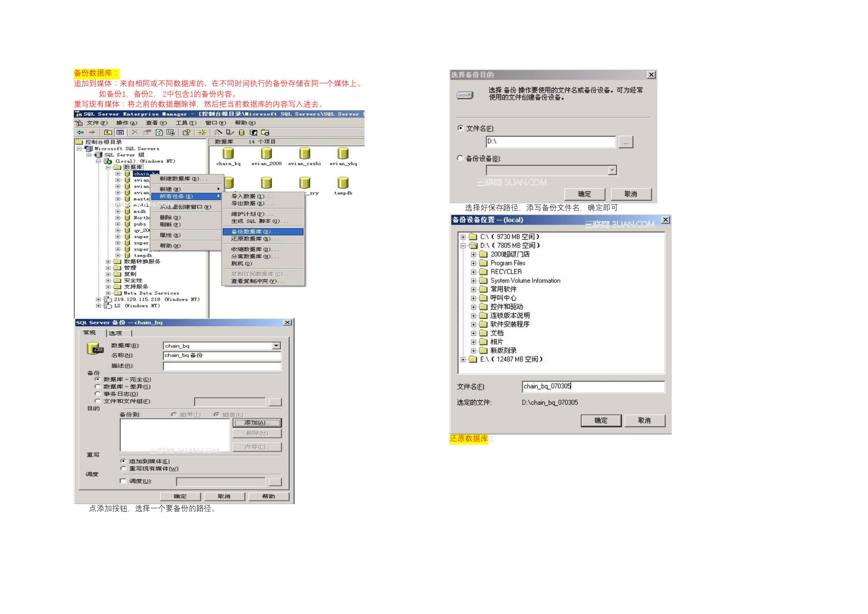Open the 数据库 dropdown showing chain_bq

[x=276, y=346]
